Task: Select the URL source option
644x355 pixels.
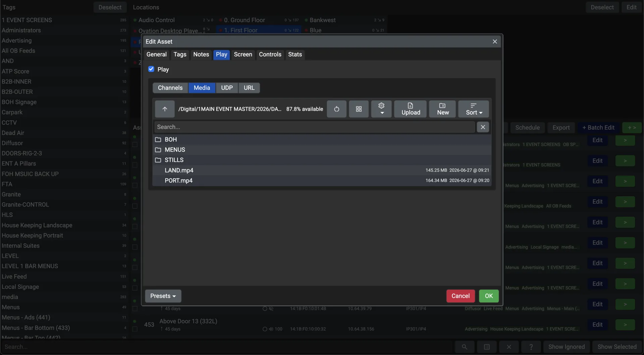Action: [249, 88]
